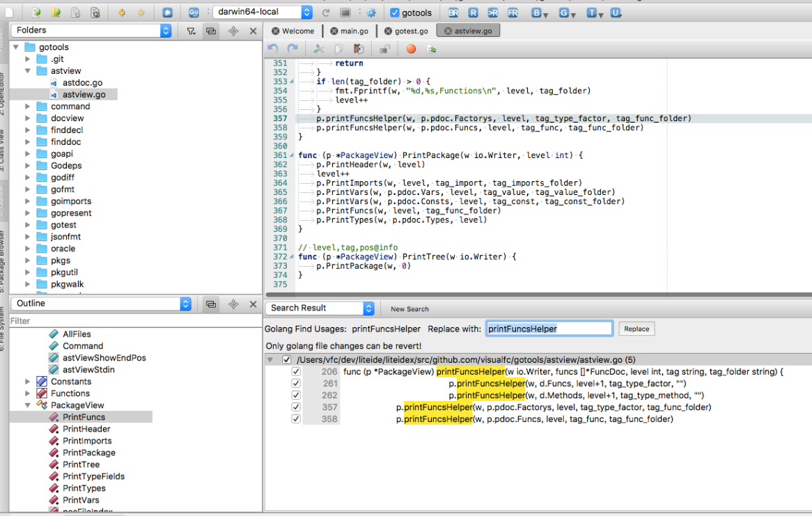This screenshot has height=516, width=812.
Task: Click the move icon in Folders panel header
Action: pos(233,31)
